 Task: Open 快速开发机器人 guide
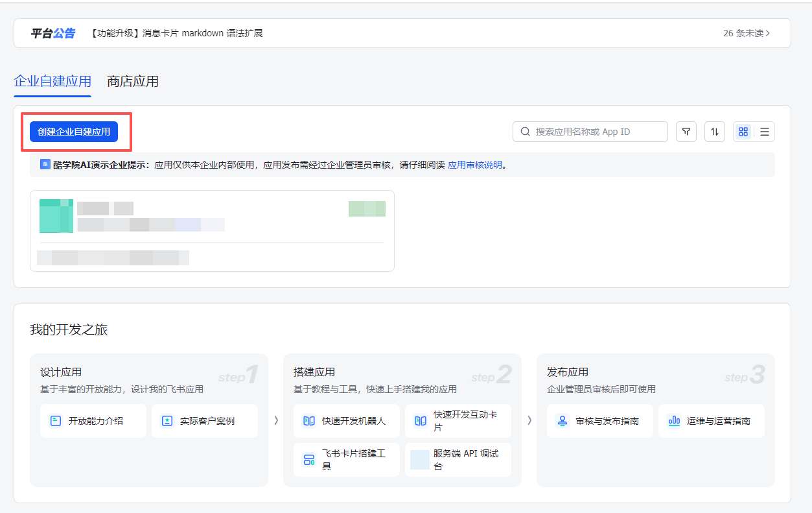point(346,421)
